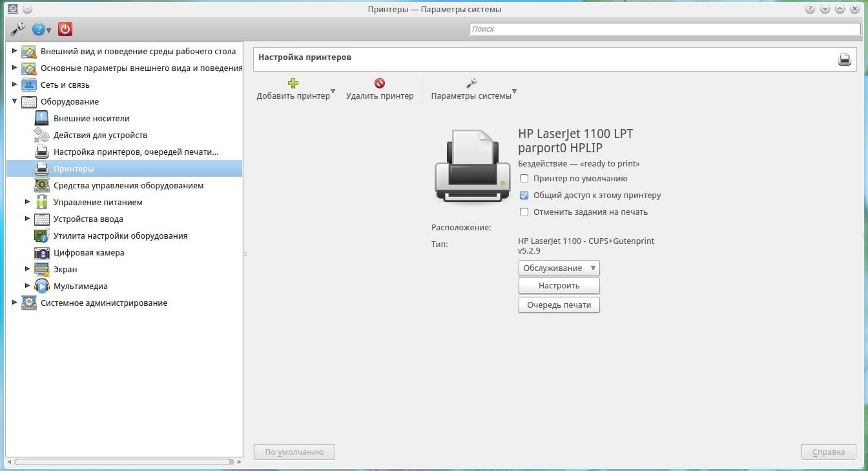Open the Обслуживание dropdown
868x471 pixels.
559,268
